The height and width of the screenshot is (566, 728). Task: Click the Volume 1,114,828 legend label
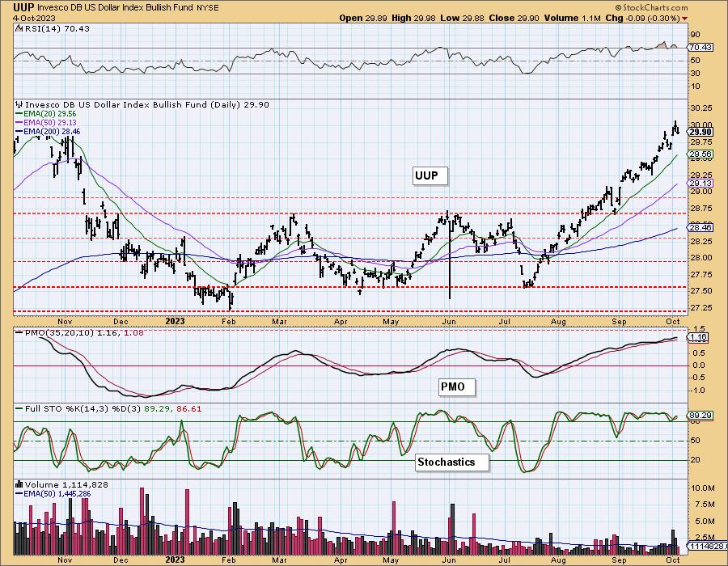pos(61,485)
